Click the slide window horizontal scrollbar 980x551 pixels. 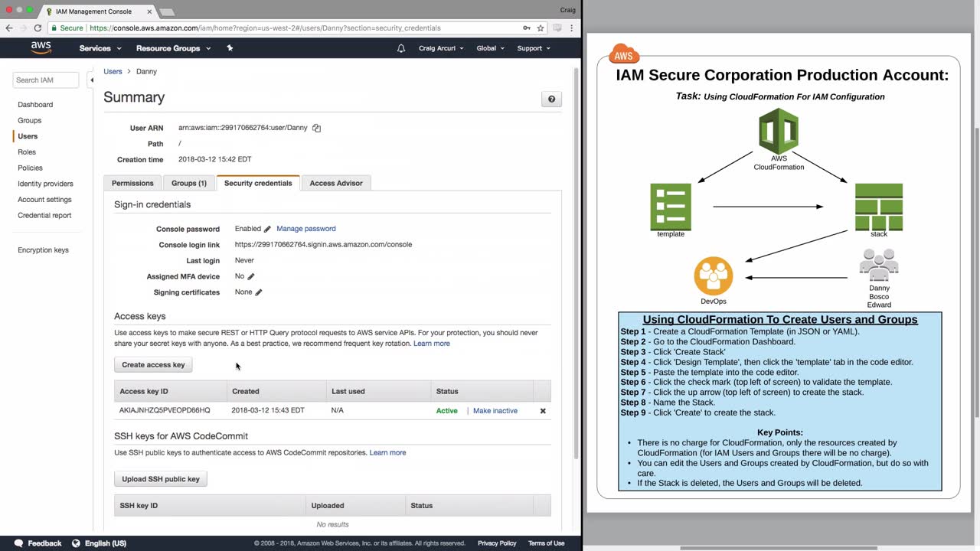pos(779,548)
